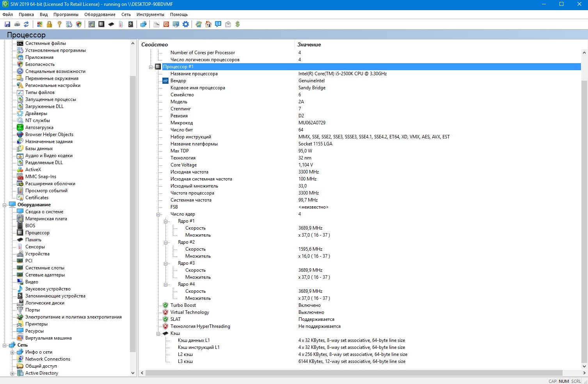Image resolution: width=588 pixels, height=384 pixels.
Task: Click the gold key toolbar icon
Action: [59, 24]
